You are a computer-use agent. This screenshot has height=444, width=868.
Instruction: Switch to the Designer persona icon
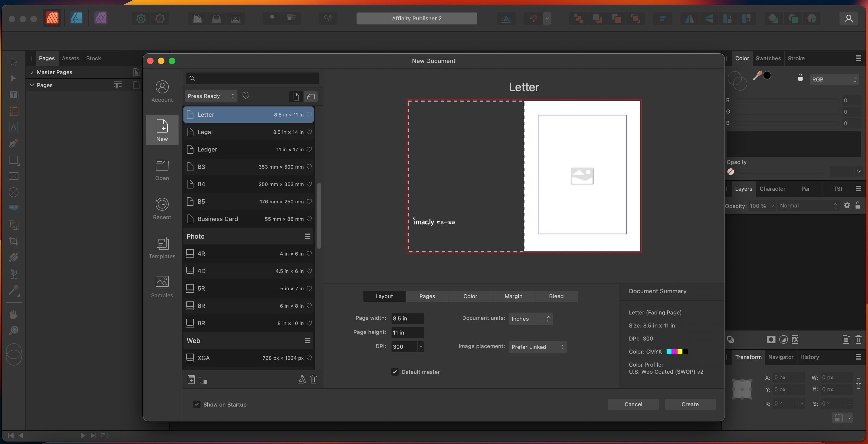tap(77, 18)
